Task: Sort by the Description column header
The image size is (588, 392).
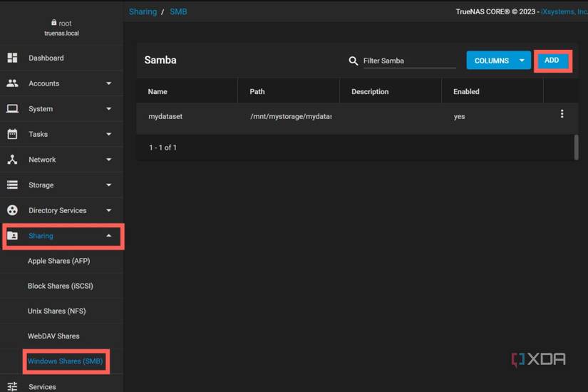Action: pyautogui.click(x=370, y=91)
